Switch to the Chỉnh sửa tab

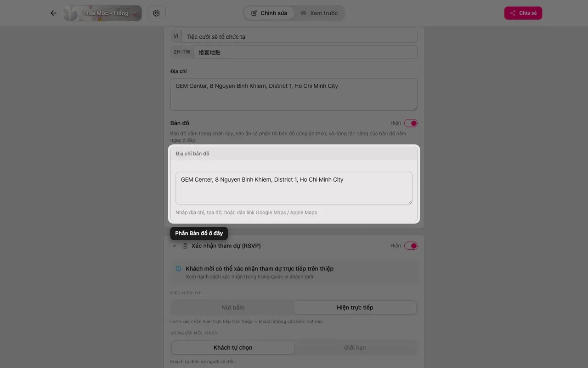(269, 13)
